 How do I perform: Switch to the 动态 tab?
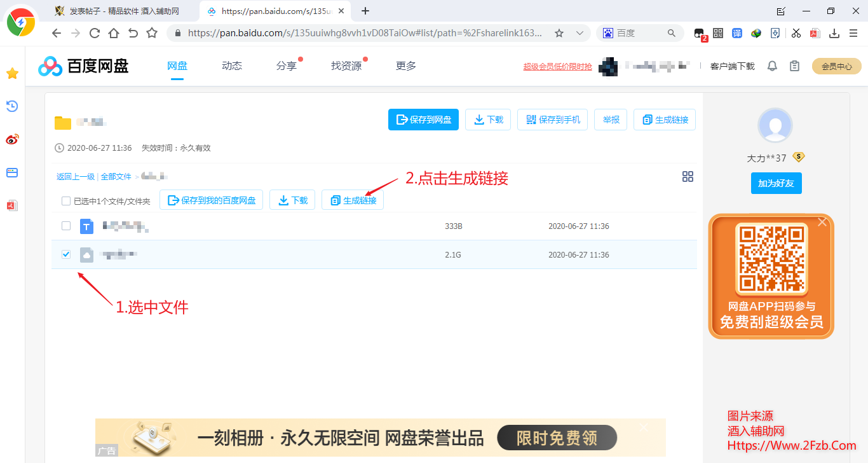231,66
